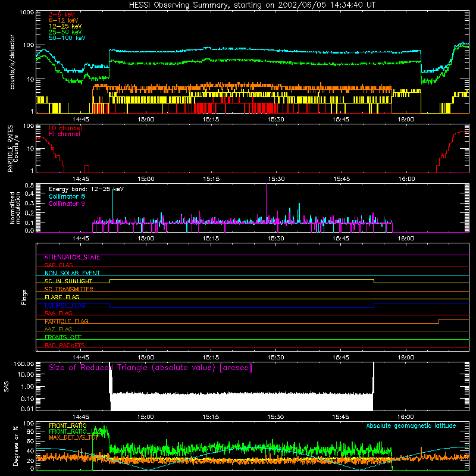The image size is (476, 476).
Task: Click the FRONTS_OFF flag label
Action: 63,337
